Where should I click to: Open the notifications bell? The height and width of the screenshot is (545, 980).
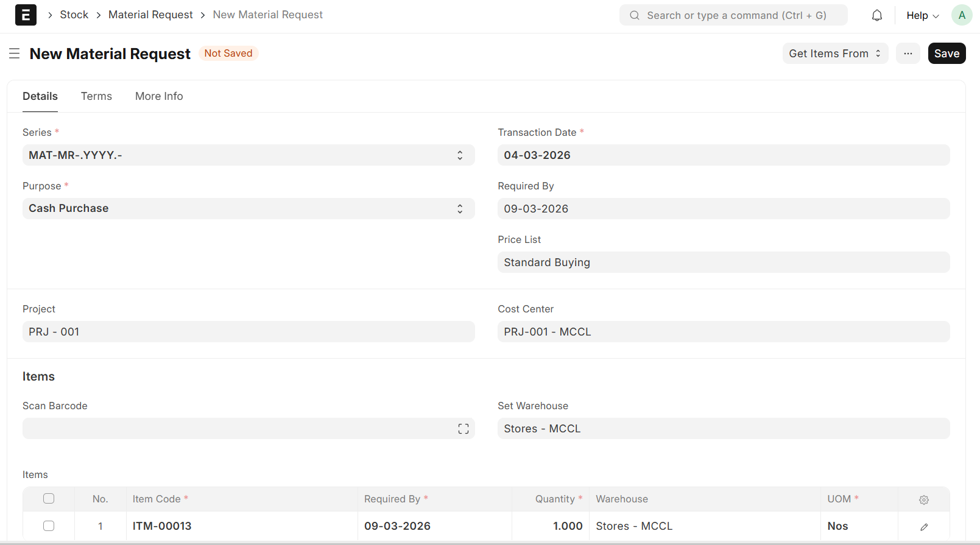(x=876, y=15)
